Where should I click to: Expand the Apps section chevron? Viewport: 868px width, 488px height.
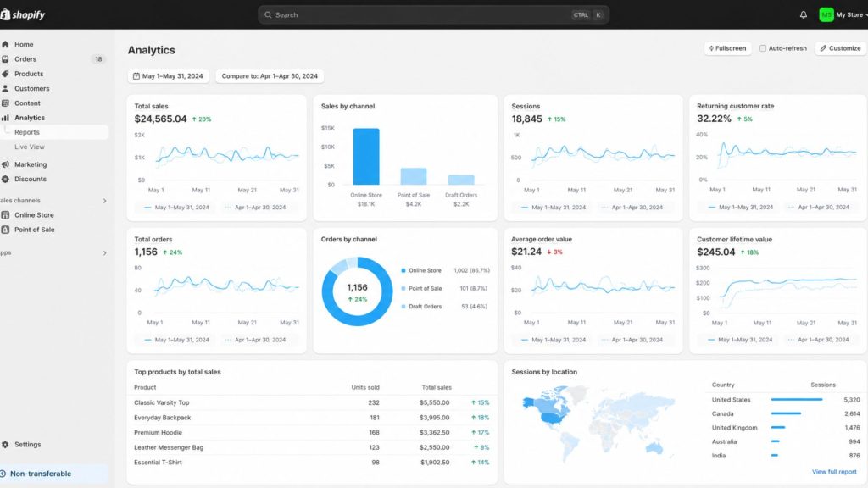104,252
